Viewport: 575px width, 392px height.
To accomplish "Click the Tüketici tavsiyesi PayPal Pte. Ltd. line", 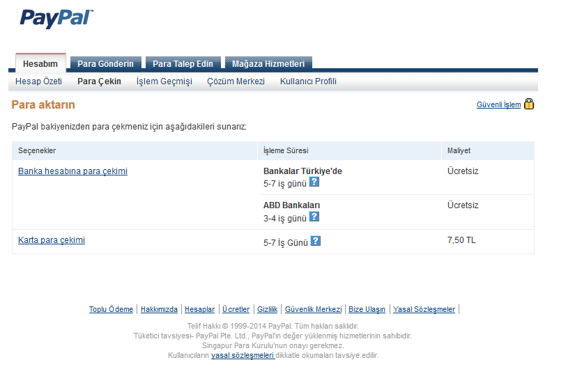I will point(273,336).
